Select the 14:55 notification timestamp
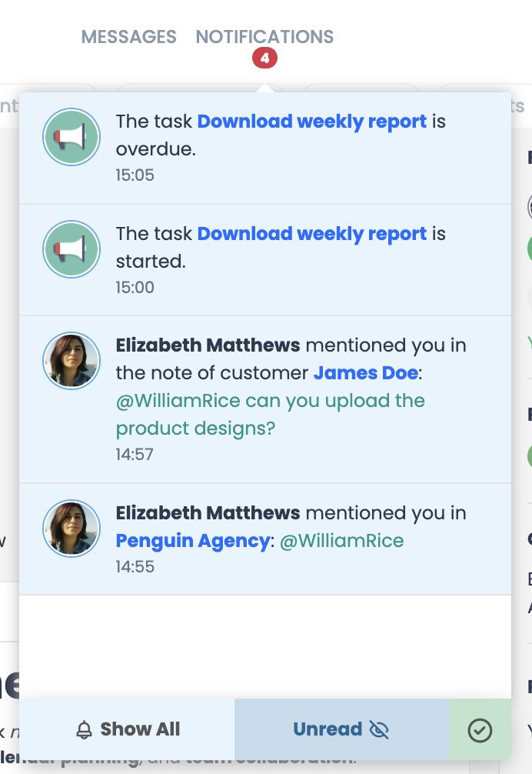The width and height of the screenshot is (532, 774). (135, 567)
